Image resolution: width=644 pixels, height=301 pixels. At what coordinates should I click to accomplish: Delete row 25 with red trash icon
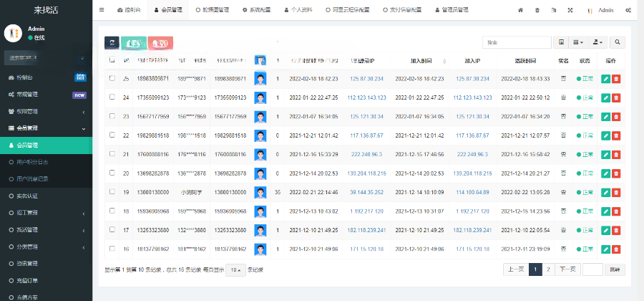(x=615, y=79)
